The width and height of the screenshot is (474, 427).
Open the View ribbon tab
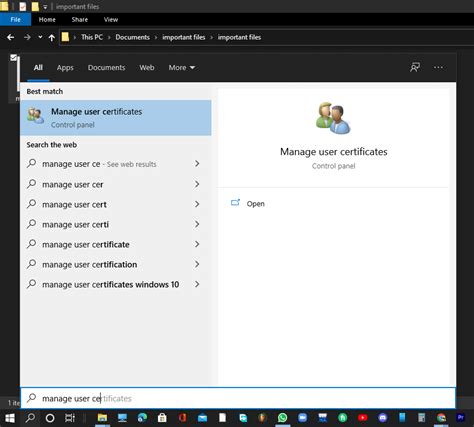(x=111, y=20)
